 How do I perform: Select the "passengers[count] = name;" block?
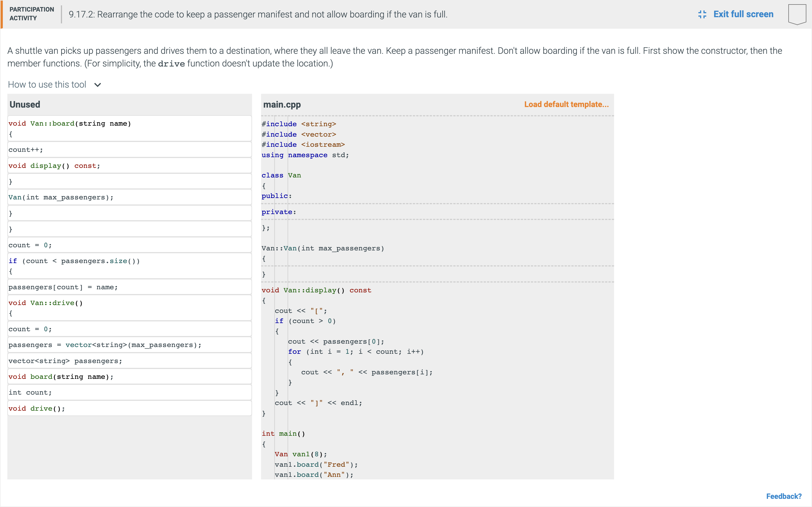[129, 287]
